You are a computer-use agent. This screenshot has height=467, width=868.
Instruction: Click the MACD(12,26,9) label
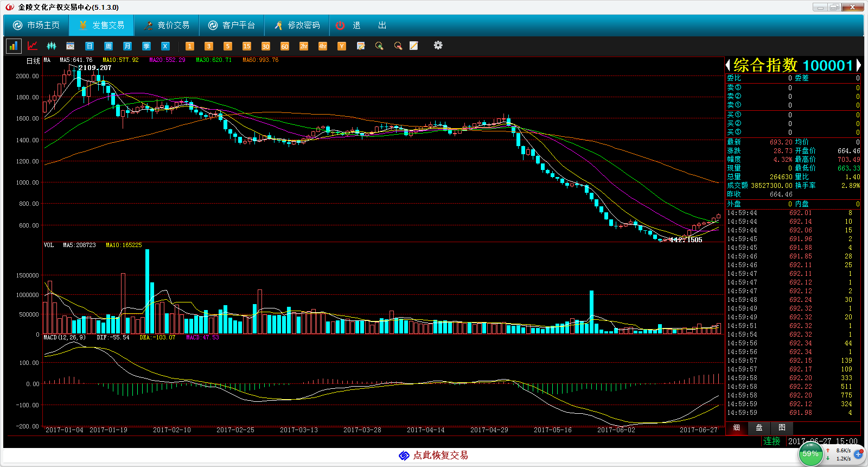coord(65,338)
